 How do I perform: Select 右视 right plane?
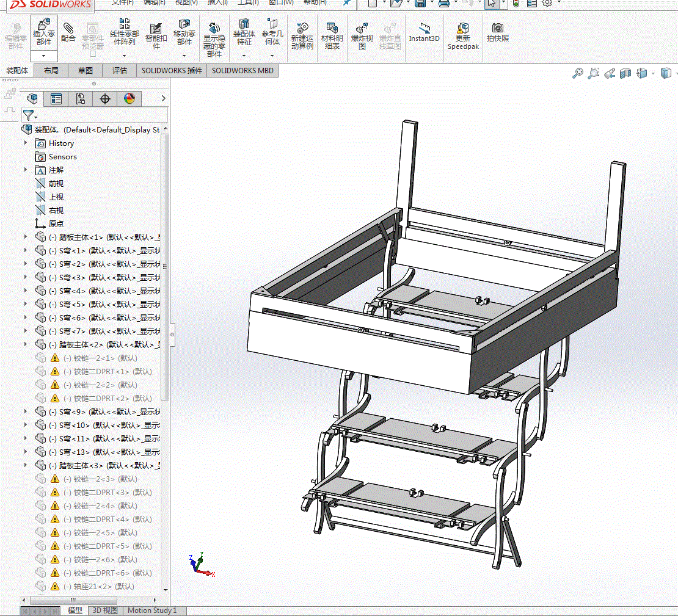point(56,210)
